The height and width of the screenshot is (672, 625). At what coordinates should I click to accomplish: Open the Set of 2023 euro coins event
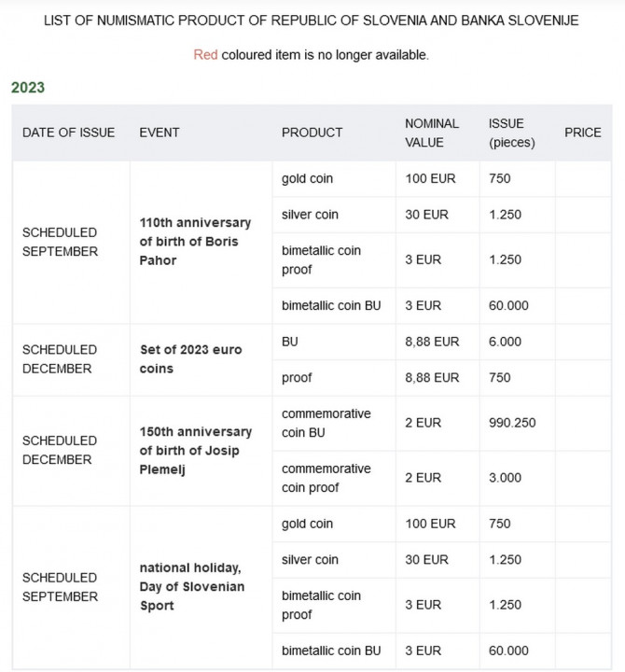tap(190, 359)
